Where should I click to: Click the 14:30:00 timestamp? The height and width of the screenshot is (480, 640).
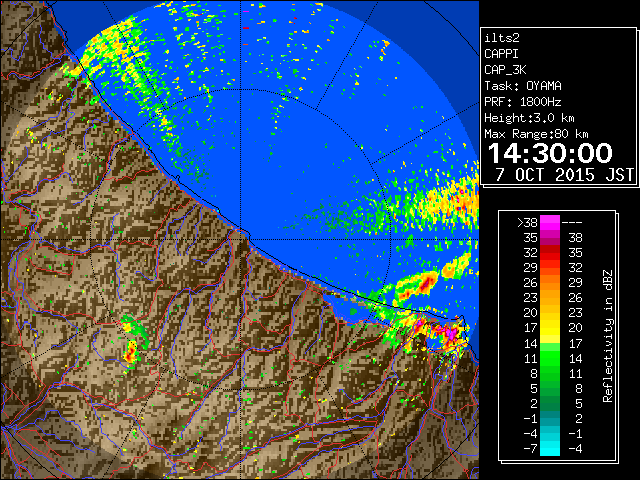coord(550,153)
